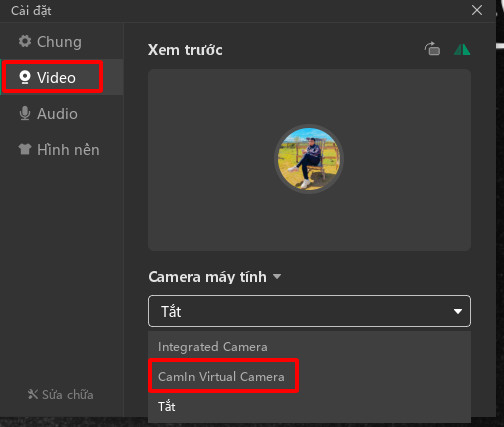Viewport: 504px width, 427px height.
Task: Open the Hình nền background tab
Action: tap(62, 150)
